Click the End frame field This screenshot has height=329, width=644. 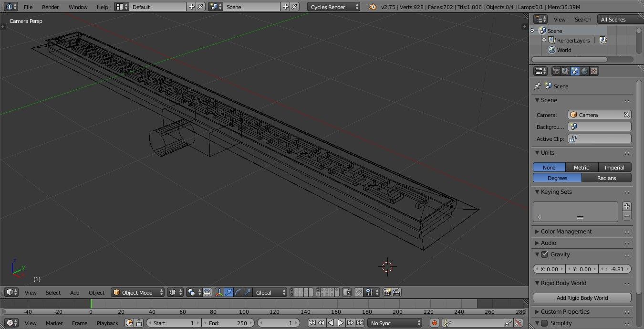pos(228,323)
